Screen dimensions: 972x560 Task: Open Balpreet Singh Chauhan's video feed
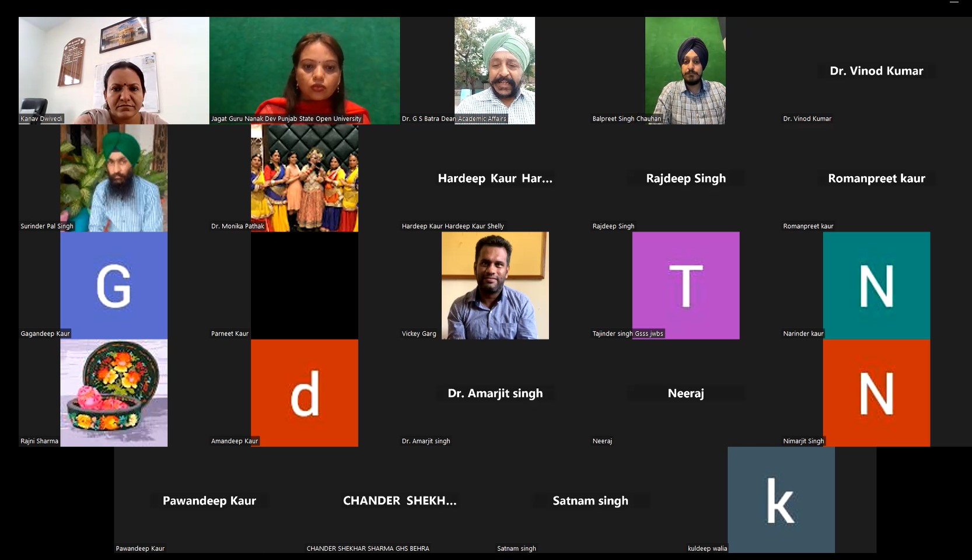tap(686, 71)
